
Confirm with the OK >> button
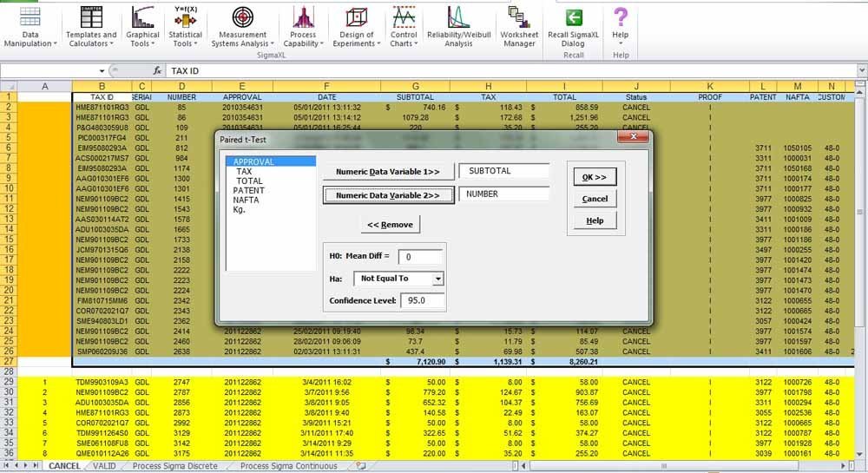pyautogui.click(x=595, y=177)
